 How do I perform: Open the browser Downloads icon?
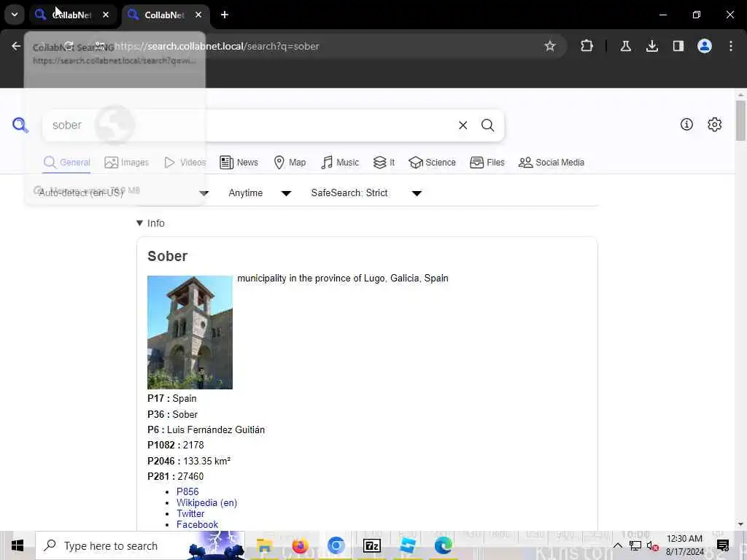(651, 46)
